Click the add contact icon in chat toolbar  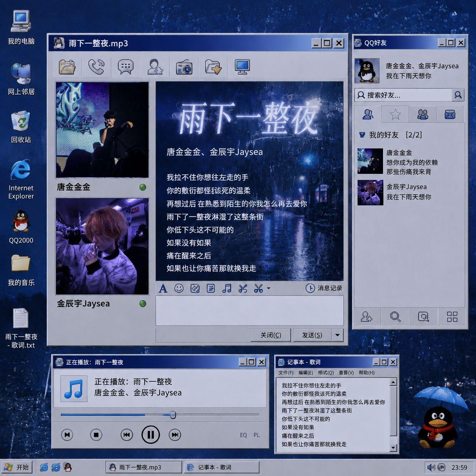click(x=155, y=67)
